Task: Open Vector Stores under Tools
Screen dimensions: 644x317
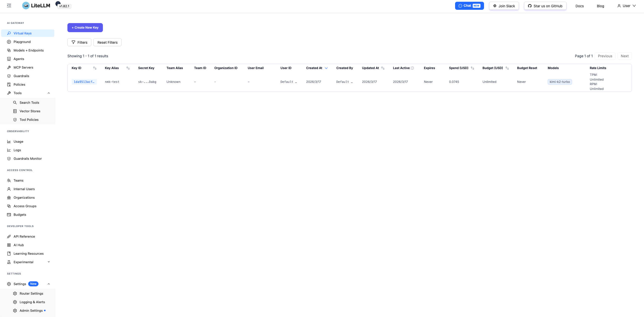Action: coord(30,111)
